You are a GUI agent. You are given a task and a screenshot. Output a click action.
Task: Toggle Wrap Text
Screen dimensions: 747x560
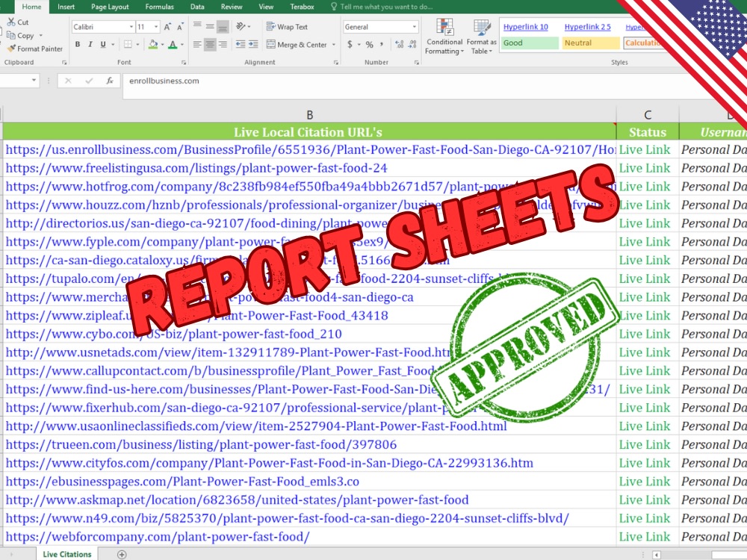[287, 27]
